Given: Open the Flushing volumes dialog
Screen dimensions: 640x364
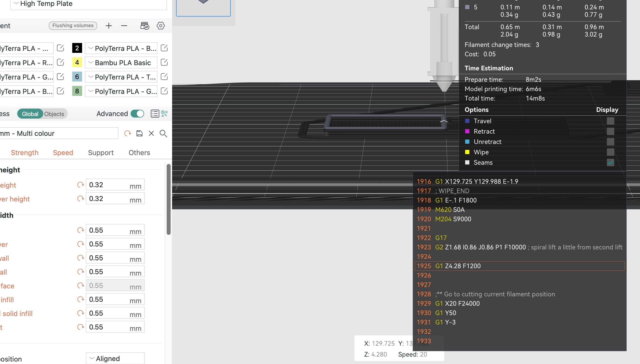Looking at the screenshot, I should click(73, 25).
